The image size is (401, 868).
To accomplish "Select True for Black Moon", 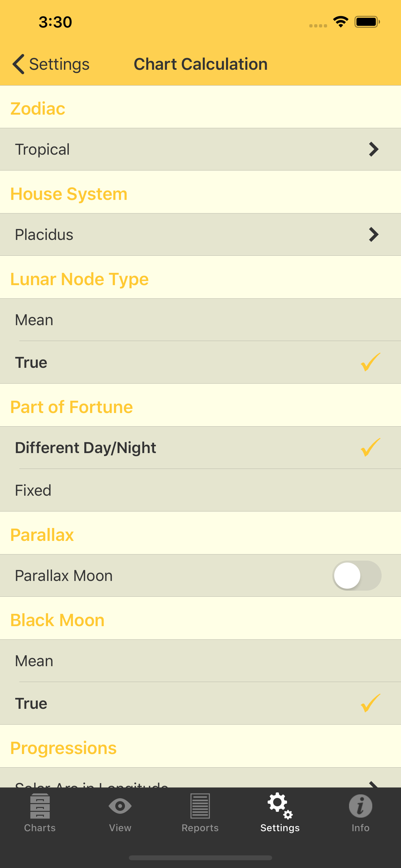I will pos(200,704).
